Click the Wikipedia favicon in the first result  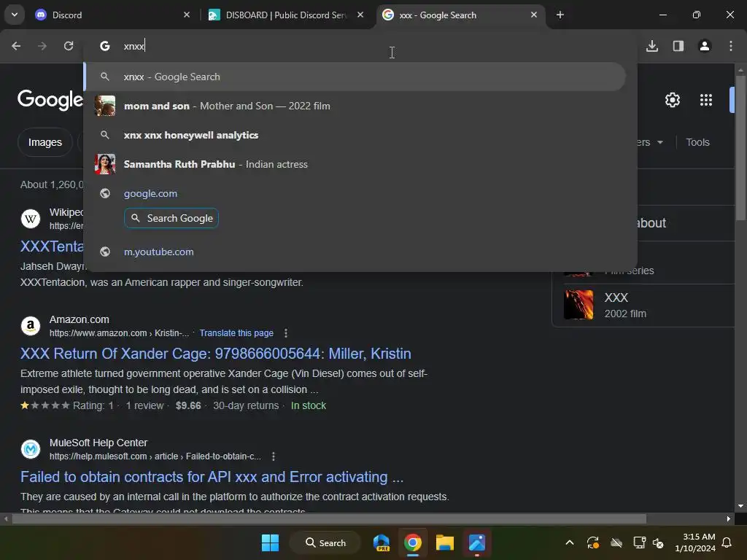[x=31, y=219]
